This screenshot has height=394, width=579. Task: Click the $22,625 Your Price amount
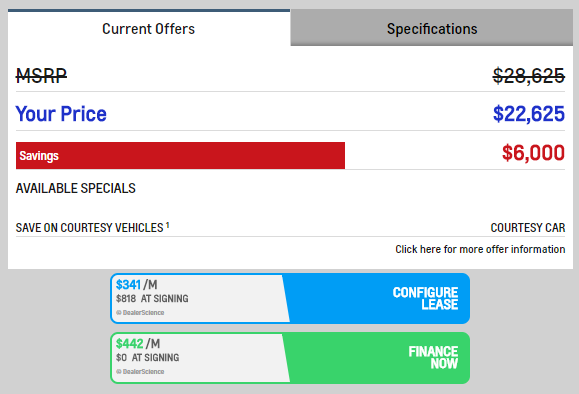[529, 114]
